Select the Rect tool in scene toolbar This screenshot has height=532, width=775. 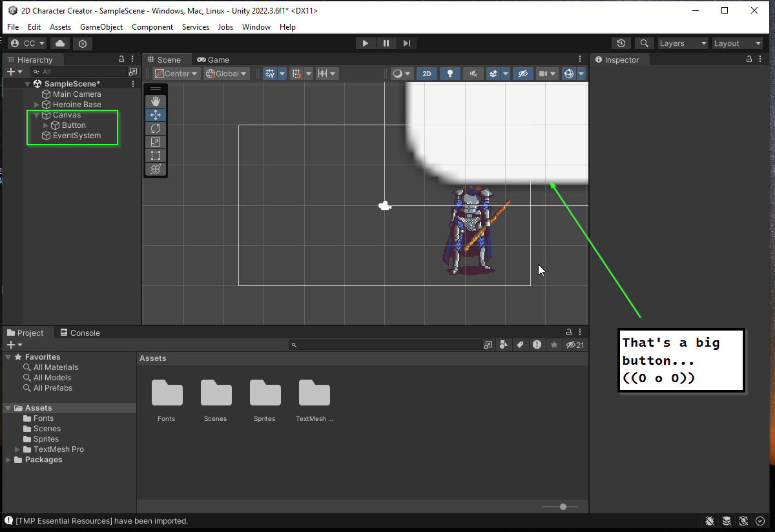tap(155, 156)
